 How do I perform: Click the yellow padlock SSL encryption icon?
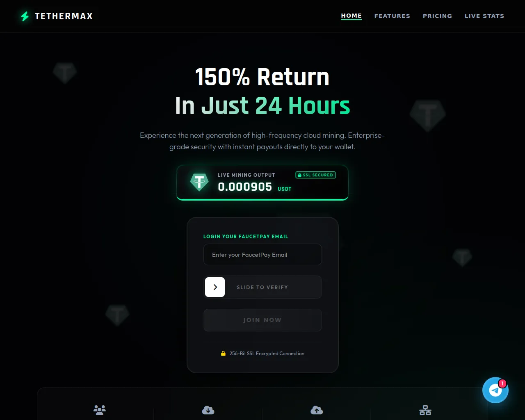223,353
